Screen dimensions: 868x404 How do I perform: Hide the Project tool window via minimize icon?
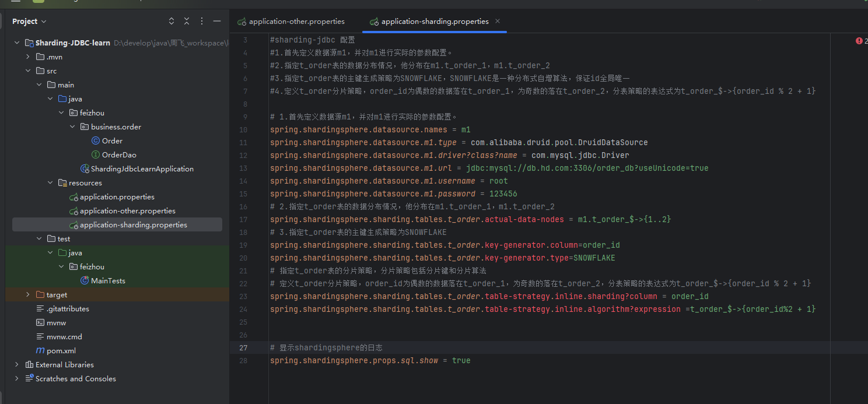coord(217,21)
